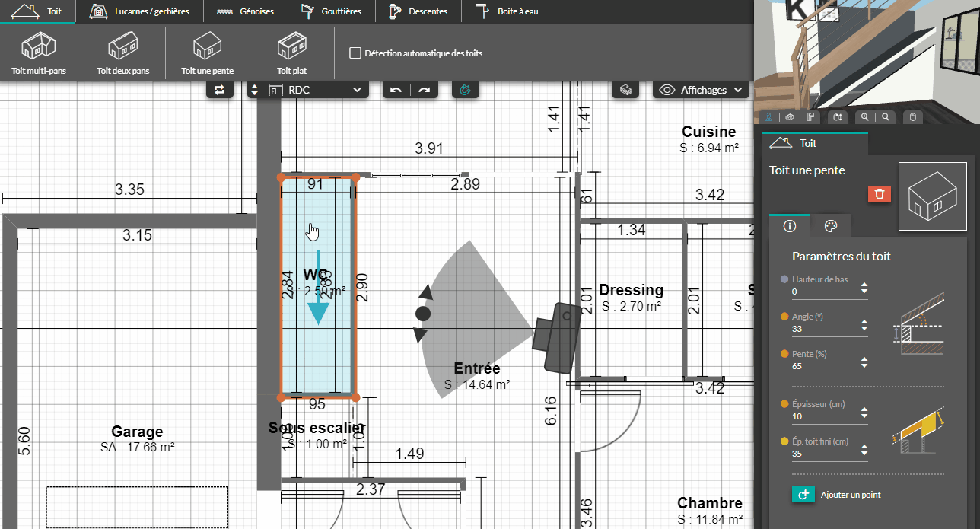Select the Toit multi-pans roof tool
Viewport: 980px width, 529px height.
39,53
